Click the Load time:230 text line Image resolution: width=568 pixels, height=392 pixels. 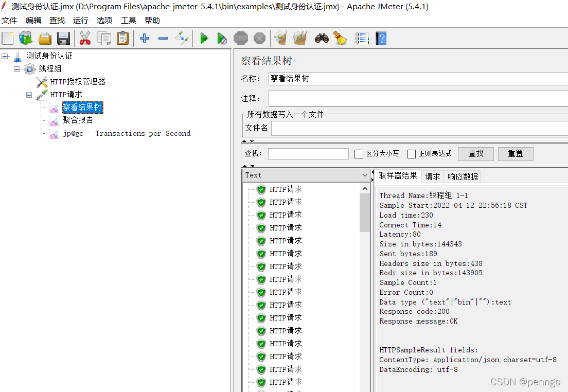(x=406, y=215)
